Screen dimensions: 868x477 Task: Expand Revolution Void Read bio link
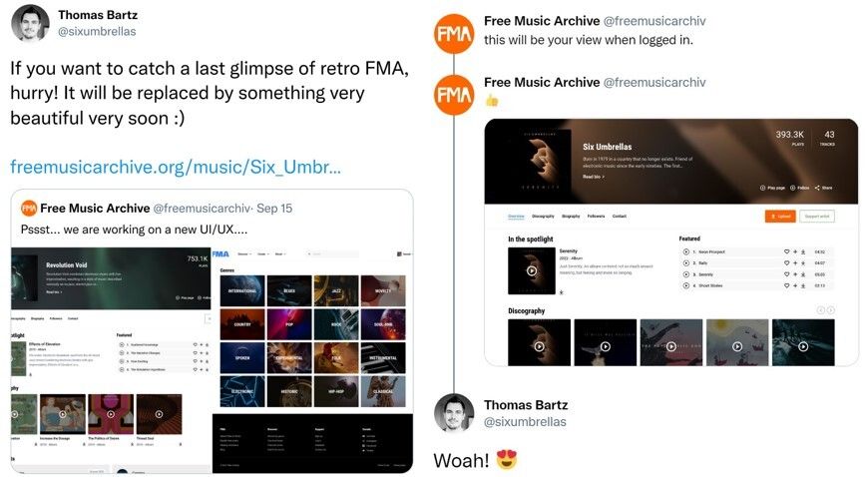click(54, 292)
